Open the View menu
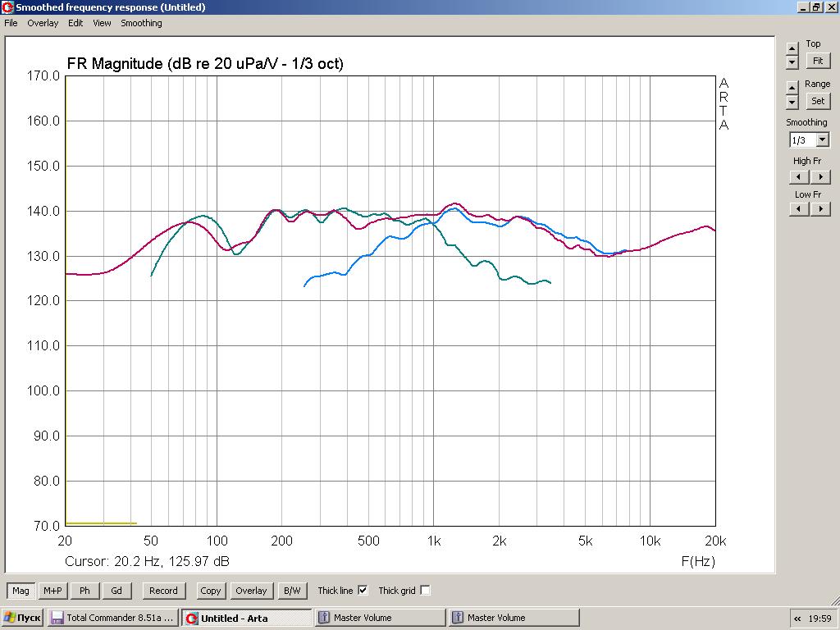The image size is (840, 630). click(102, 23)
